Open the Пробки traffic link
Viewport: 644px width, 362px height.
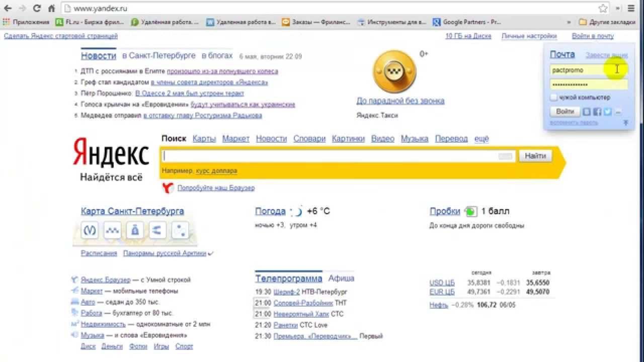coord(445,211)
